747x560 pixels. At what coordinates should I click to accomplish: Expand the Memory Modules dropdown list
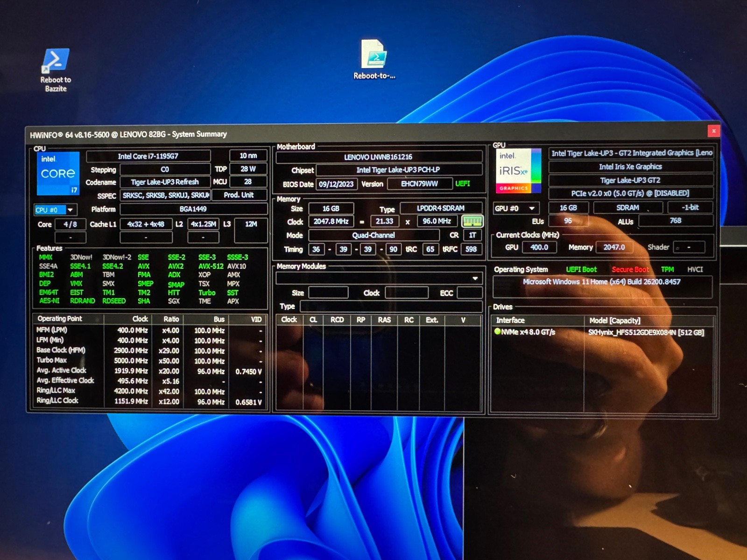475,278
